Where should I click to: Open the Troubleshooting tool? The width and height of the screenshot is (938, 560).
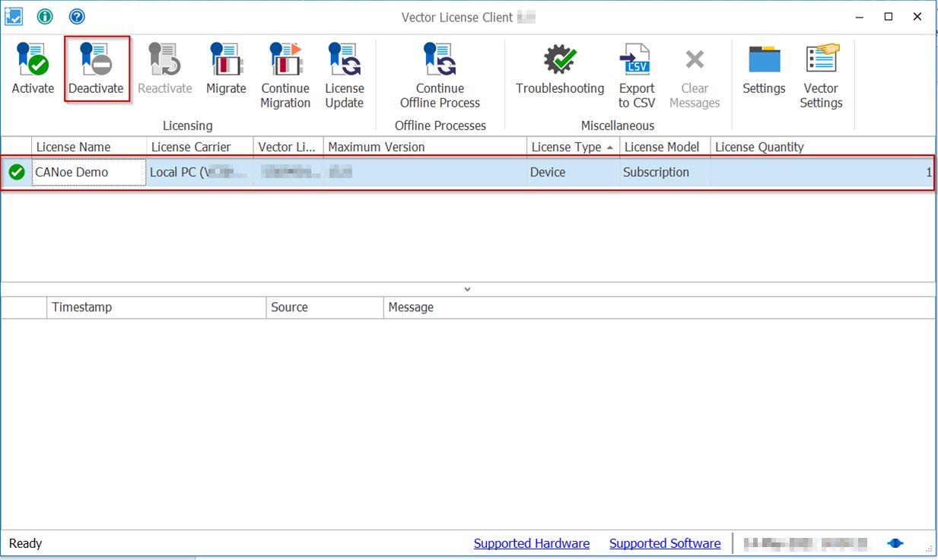click(x=560, y=61)
